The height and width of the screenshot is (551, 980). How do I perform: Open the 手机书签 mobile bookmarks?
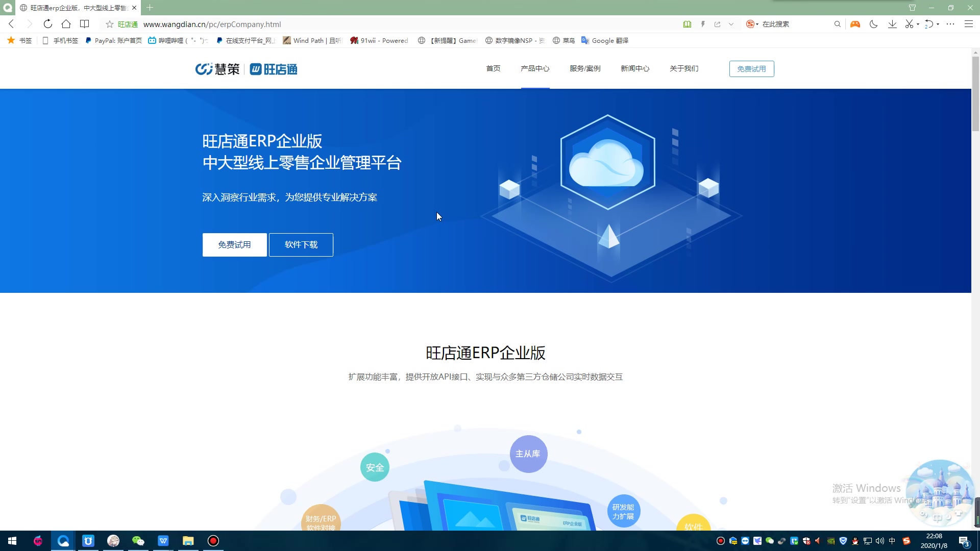click(x=60, y=40)
